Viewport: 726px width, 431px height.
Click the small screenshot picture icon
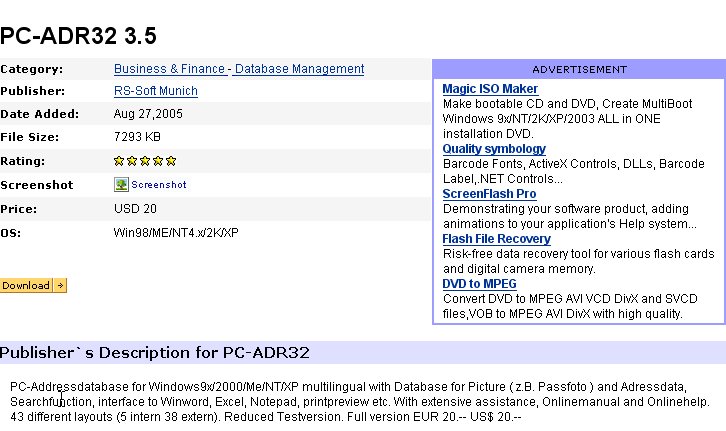tap(121, 185)
